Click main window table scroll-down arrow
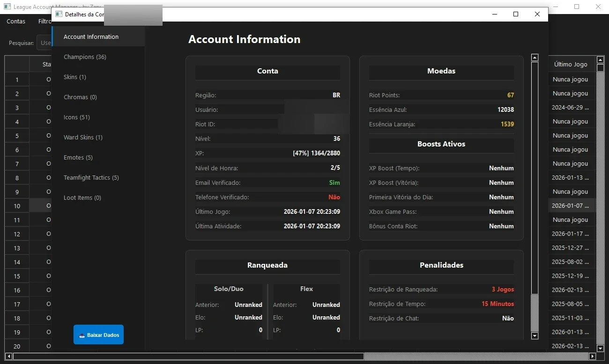 pyautogui.click(x=601, y=348)
